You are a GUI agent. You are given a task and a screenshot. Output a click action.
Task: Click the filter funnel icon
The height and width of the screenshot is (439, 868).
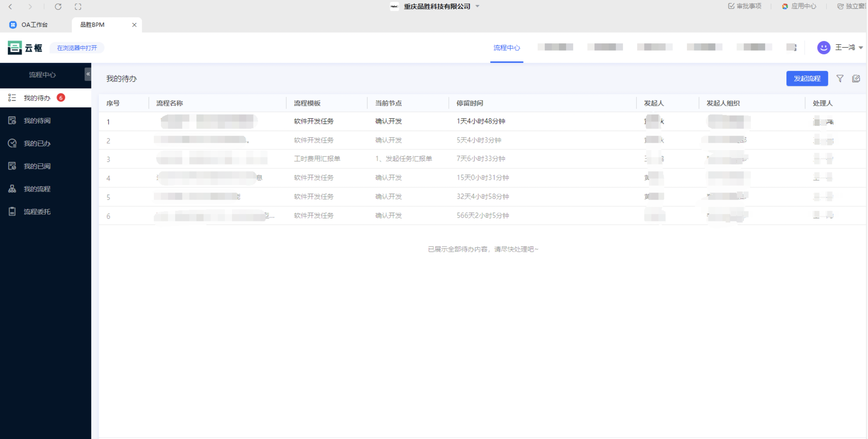(840, 79)
